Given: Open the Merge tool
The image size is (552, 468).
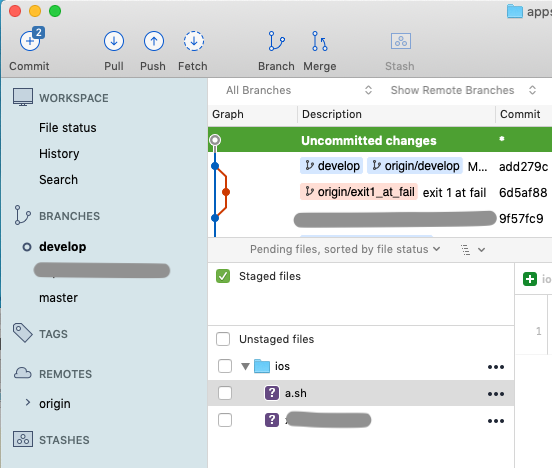Looking at the screenshot, I should (x=320, y=41).
